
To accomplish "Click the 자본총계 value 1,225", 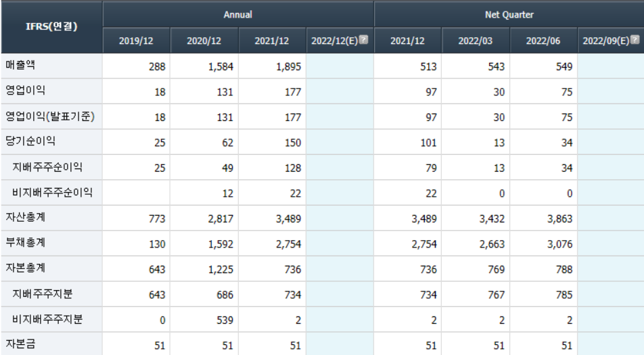I will pyautogui.click(x=221, y=270).
